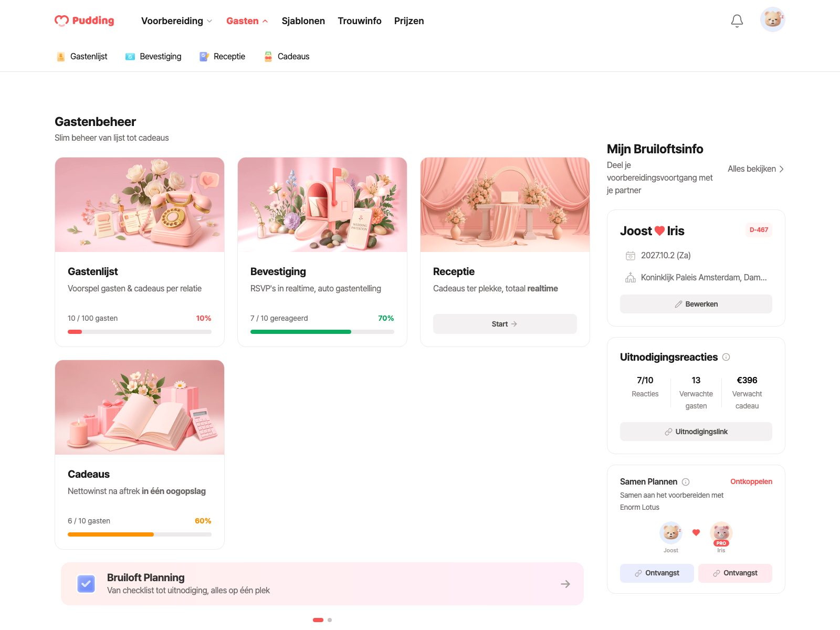Open the Receptie card curtain image
Image resolution: width=840 pixels, height=630 pixels.
505,205
